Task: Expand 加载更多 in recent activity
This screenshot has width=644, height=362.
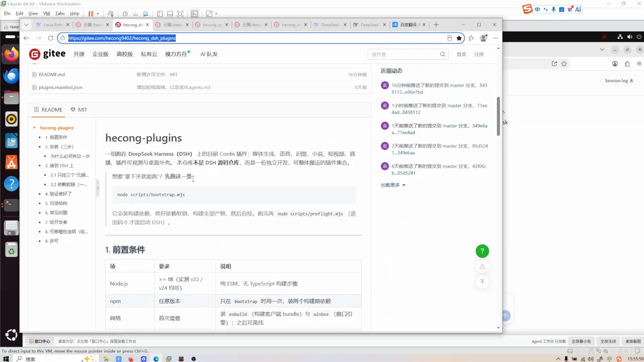Action: click(x=393, y=185)
